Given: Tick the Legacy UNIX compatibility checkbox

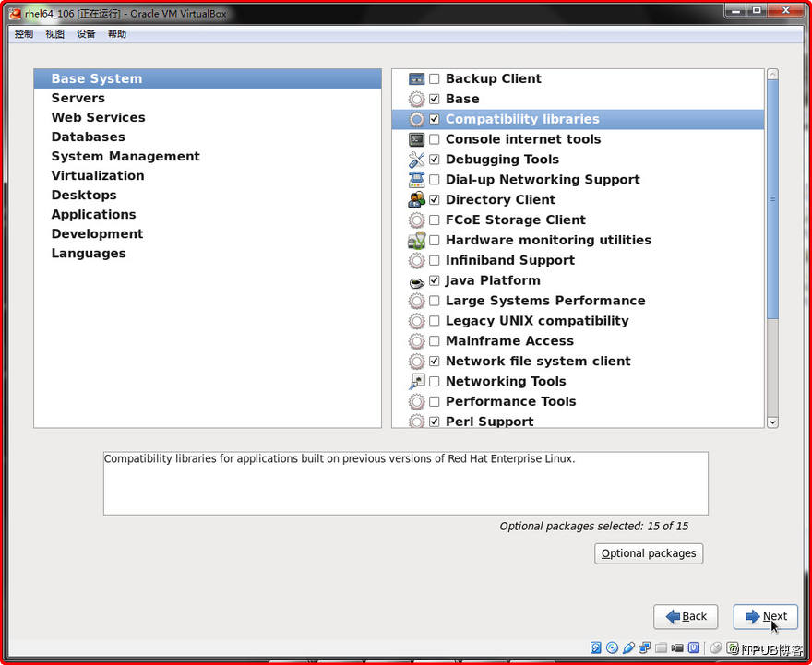Looking at the screenshot, I should point(435,321).
